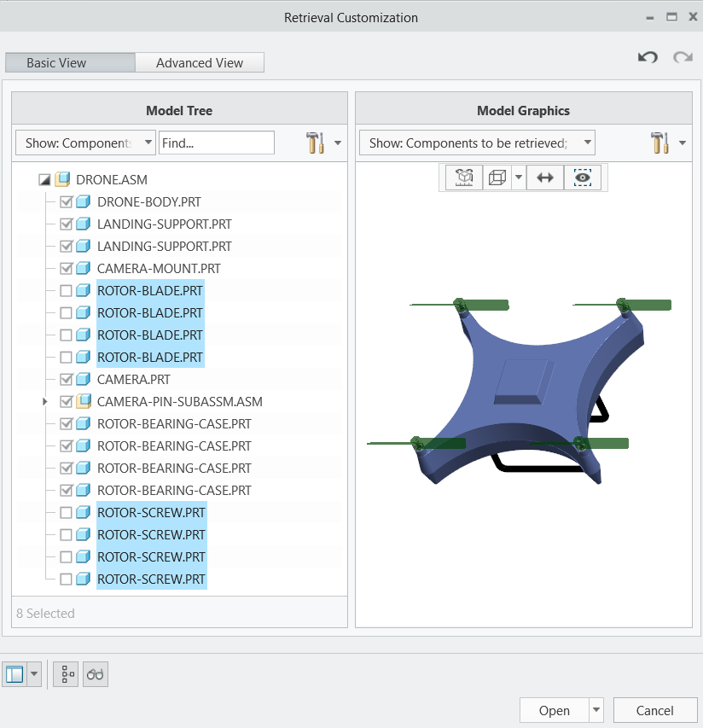Click the Undo arrow near the top right

coord(648,57)
